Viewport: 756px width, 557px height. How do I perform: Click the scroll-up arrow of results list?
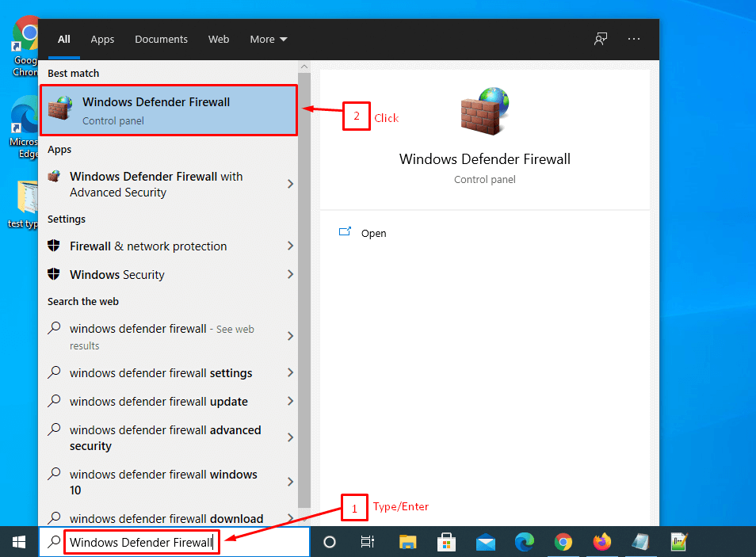(x=304, y=67)
